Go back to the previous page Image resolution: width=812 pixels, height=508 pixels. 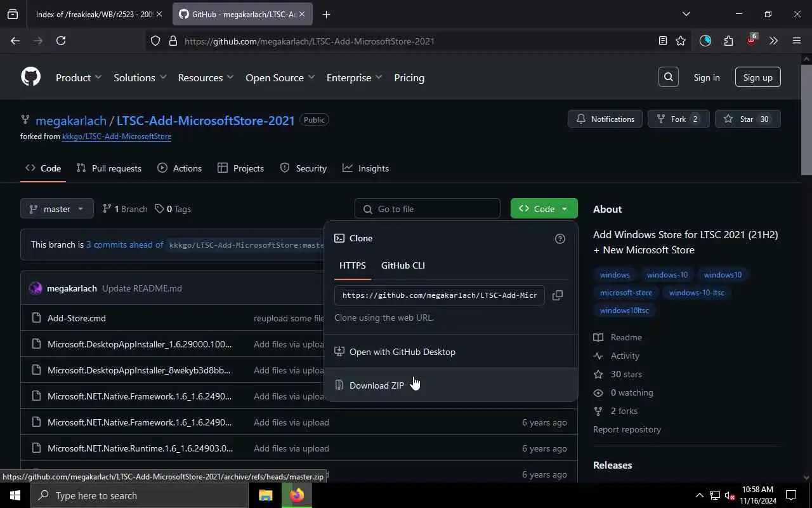(15, 41)
